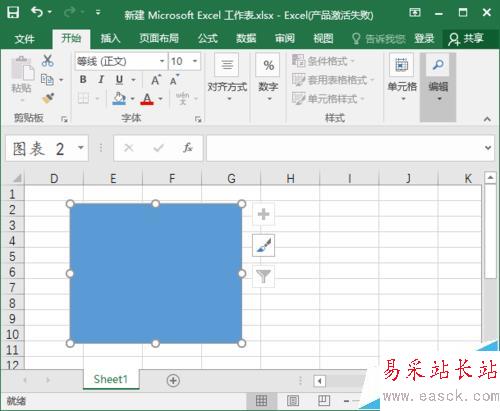Click the zoom out minus button

coord(346,401)
